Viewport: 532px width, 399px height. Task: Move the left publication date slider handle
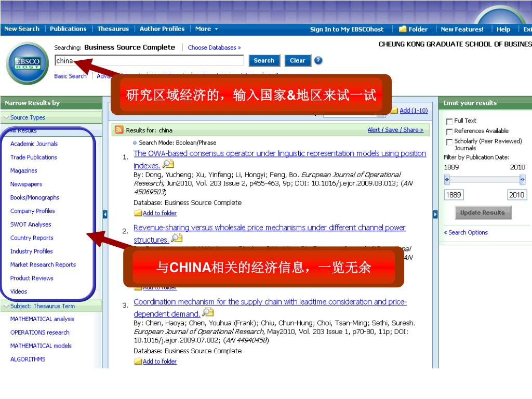point(447,179)
